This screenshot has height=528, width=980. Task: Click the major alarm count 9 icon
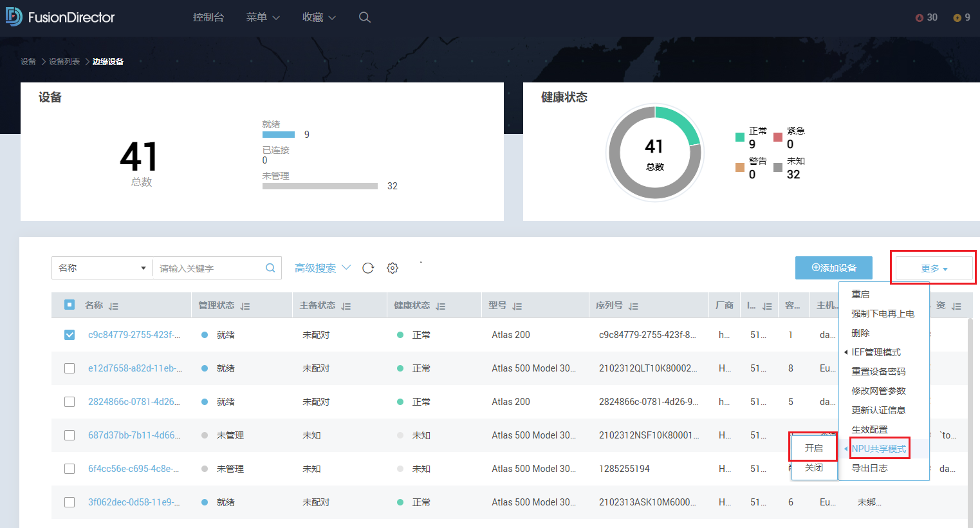957,18
